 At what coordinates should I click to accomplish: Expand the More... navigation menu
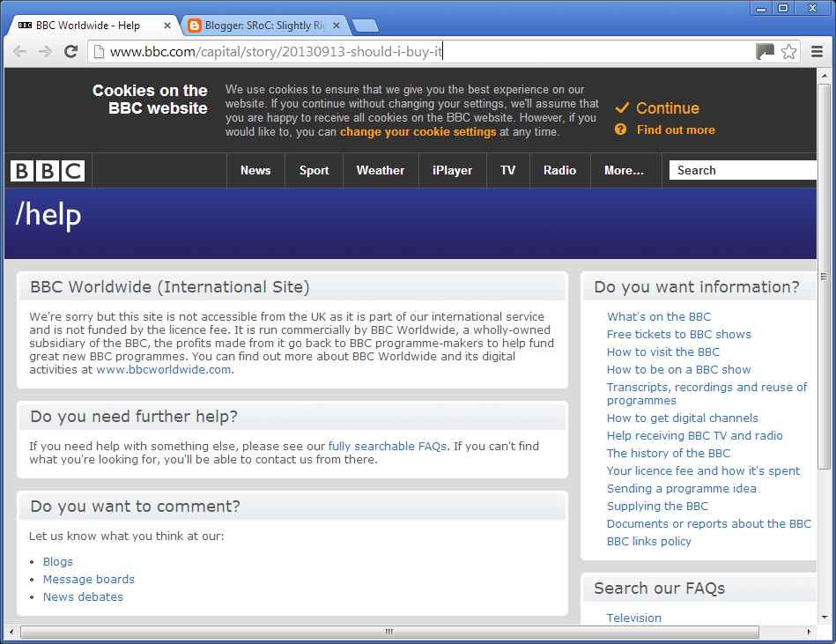pyautogui.click(x=625, y=171)
